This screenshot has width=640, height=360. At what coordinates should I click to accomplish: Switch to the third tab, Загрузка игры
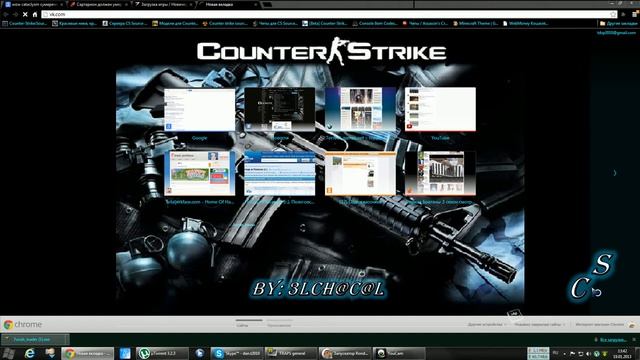tap(163, 4)
